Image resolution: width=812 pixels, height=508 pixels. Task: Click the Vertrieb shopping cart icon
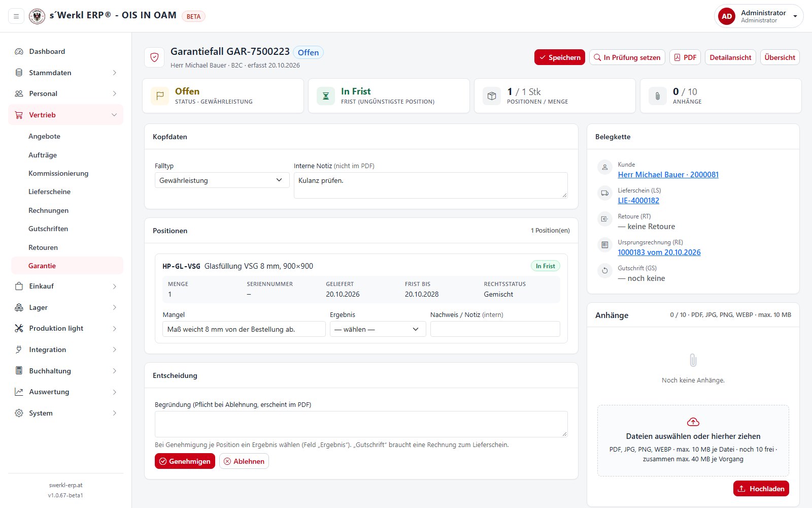point(19,115)
